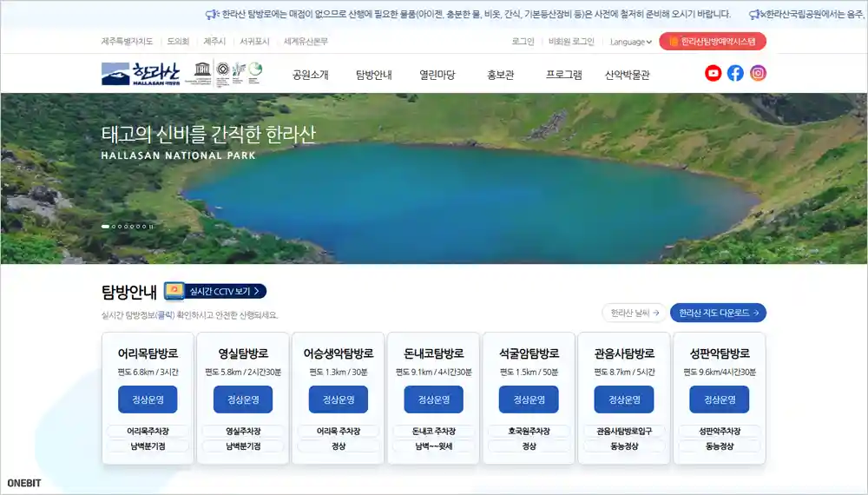Click 편도 9.6km/4시간30분 distance text
This screenshot has width=868, height=495.
(719, 372)
